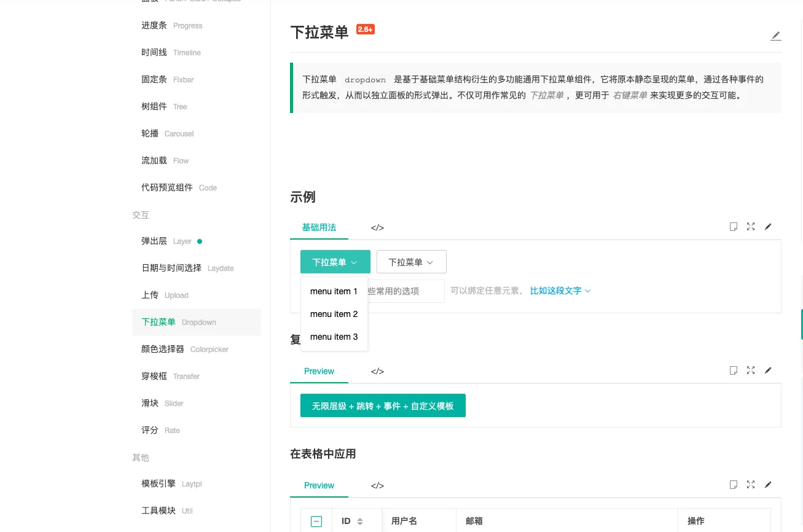The image size is (803, 532).
Task: Click the edit pencil in the 在表格中应用 panel
Action: pos(768,485)
